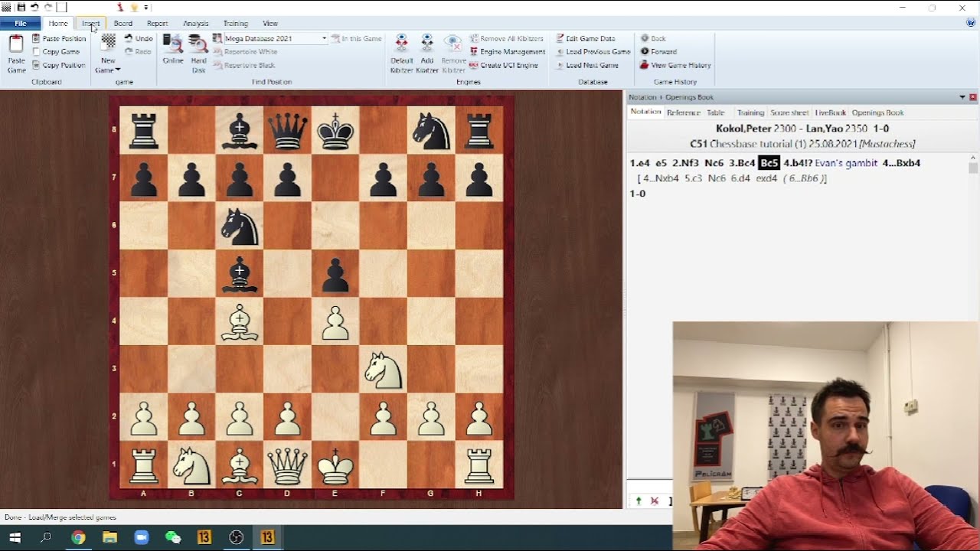Open the New Game dropdown arrow

[x=118, y=70]
